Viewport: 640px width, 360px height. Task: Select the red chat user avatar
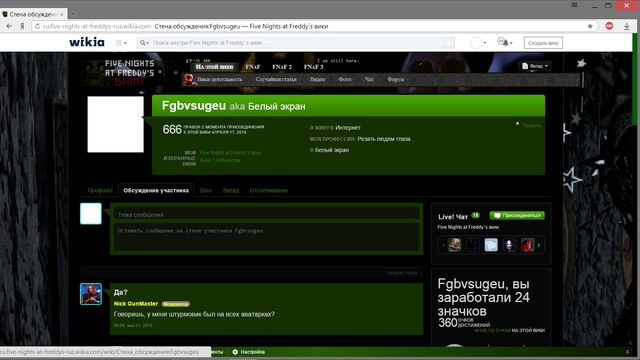(x=528, y=245)
